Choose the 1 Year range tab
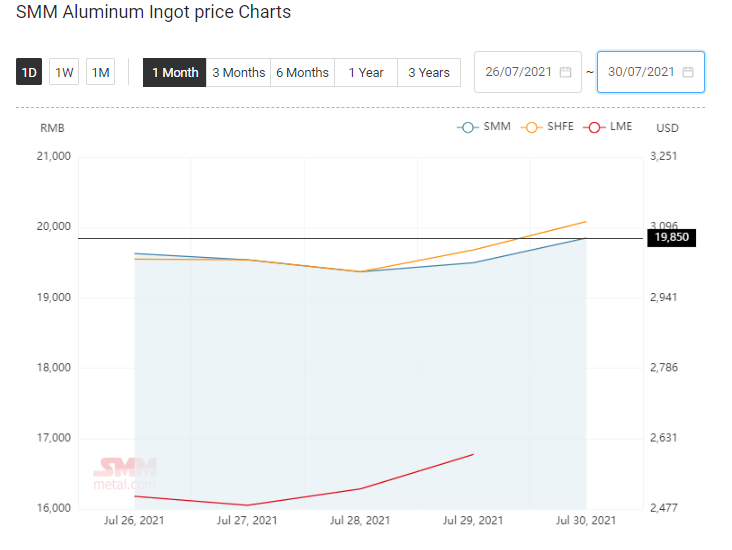732x550 pixels. coord(366,72)
